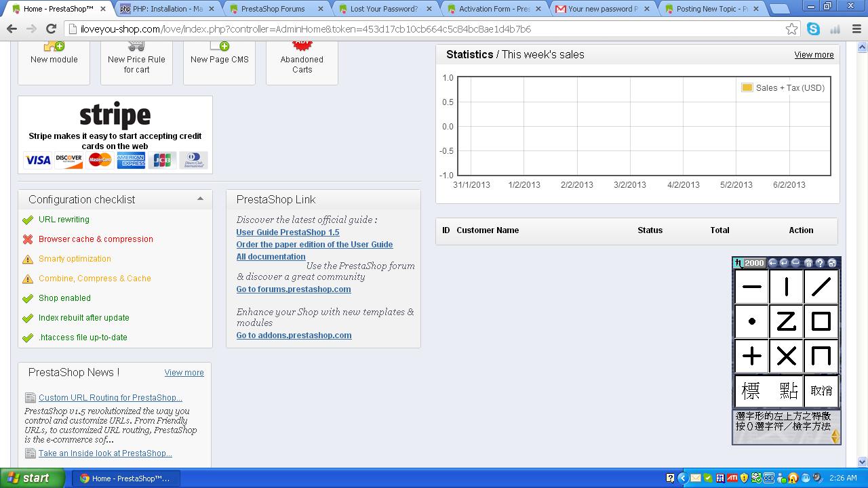Go to forums.prestashop.com
This screenshot has width=868, height=488.
294,289
